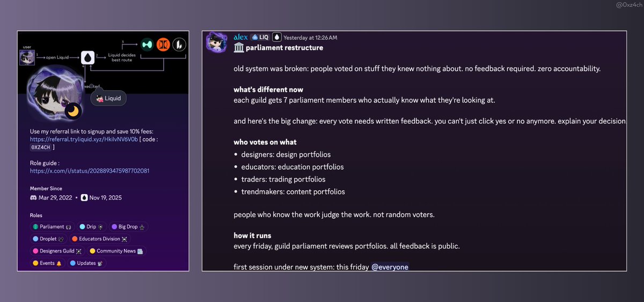Click the orange circular logo in profile banner
The width and height of the screenshot is (644, 302).
coord(163,45)
